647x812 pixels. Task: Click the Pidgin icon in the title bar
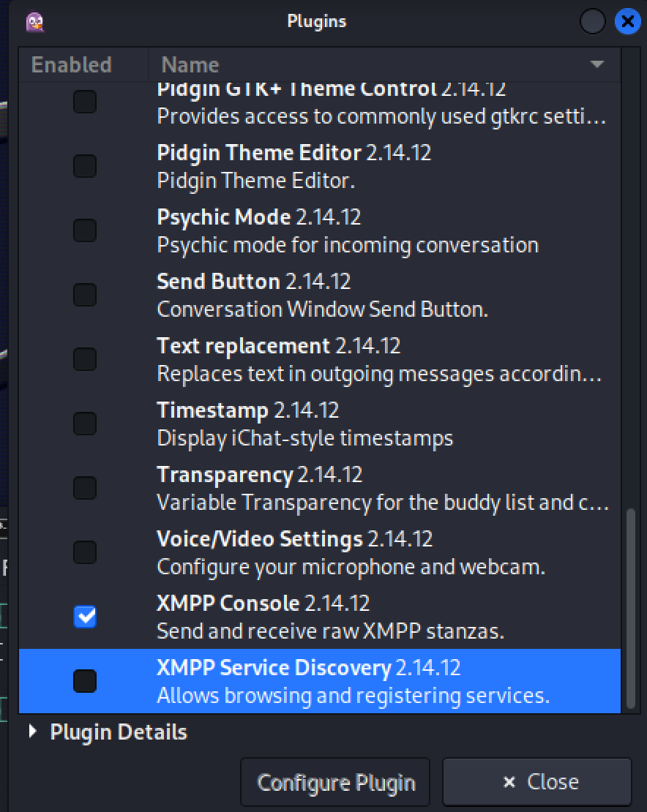click(x=35, y=22)
